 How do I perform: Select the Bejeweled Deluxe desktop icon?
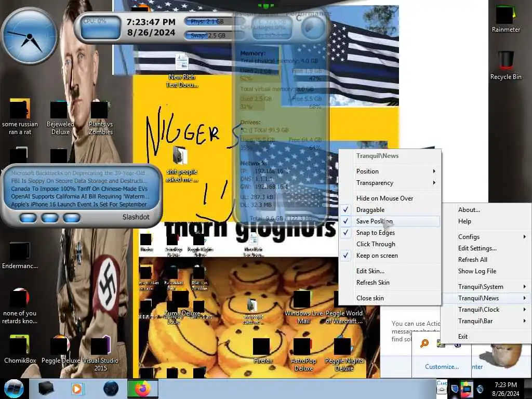(x=60, y=117)
